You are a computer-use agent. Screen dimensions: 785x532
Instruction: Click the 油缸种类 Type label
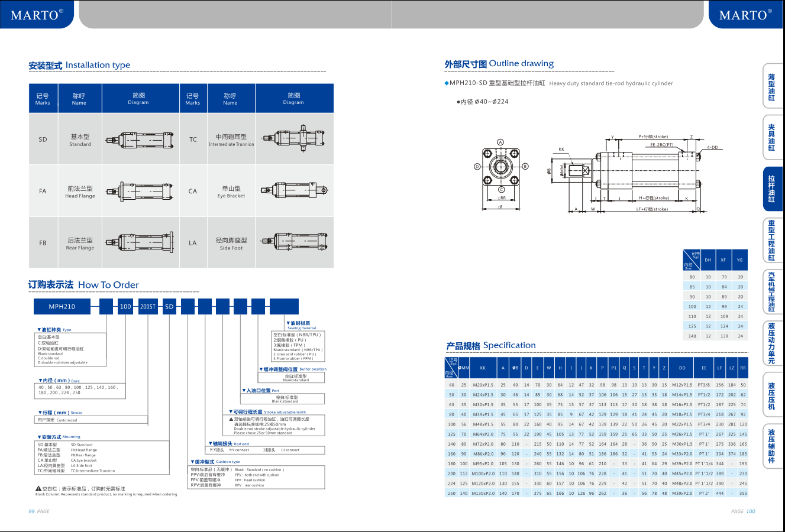coord(54,330)
